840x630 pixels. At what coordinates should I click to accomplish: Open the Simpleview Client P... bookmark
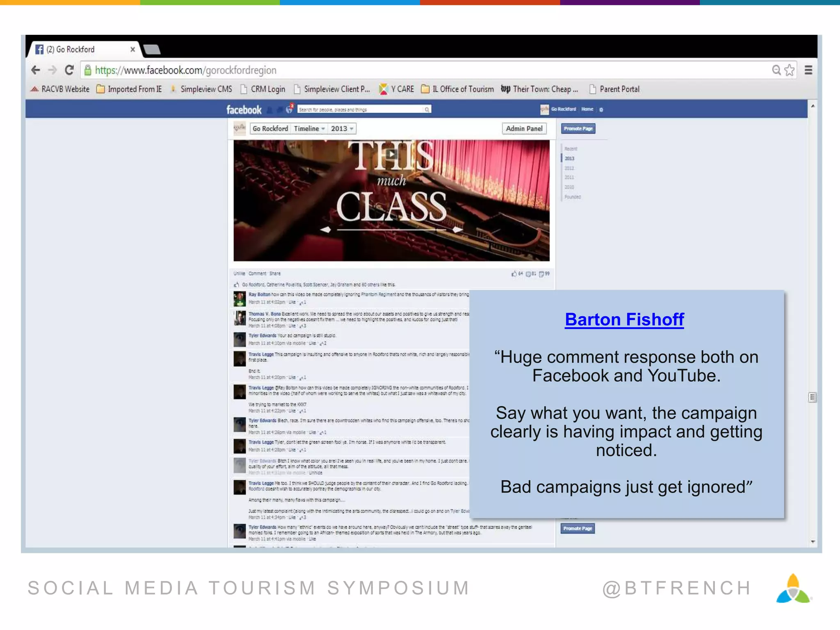[x=332, y=89]
